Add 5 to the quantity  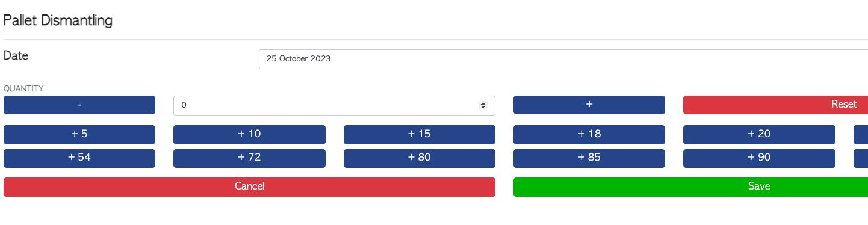click(79, 134)
